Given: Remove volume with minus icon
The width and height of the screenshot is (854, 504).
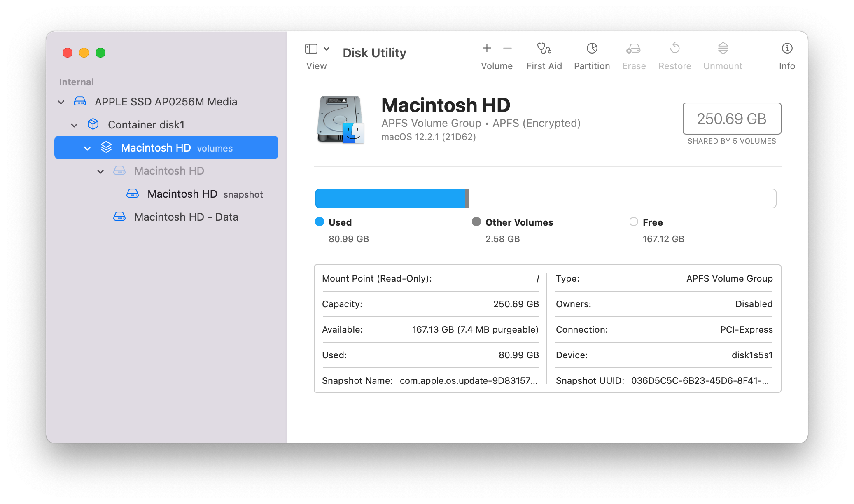Looking at the screenshot, I should coord(507,49).
